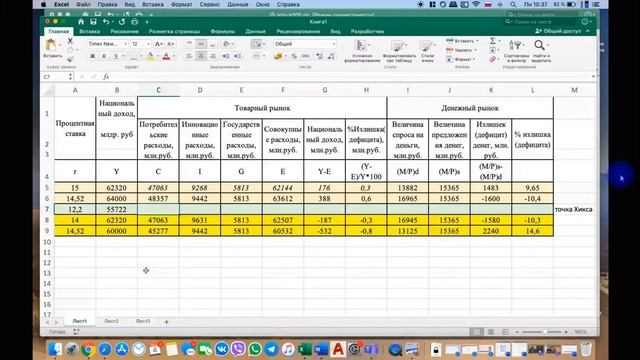Toggle top vertical alignment
The width and height of the screenshot is (640, 360).
point(189,44)
